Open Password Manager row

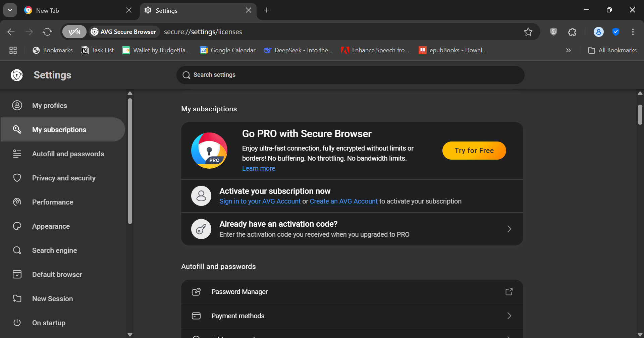tap(352, 292)
